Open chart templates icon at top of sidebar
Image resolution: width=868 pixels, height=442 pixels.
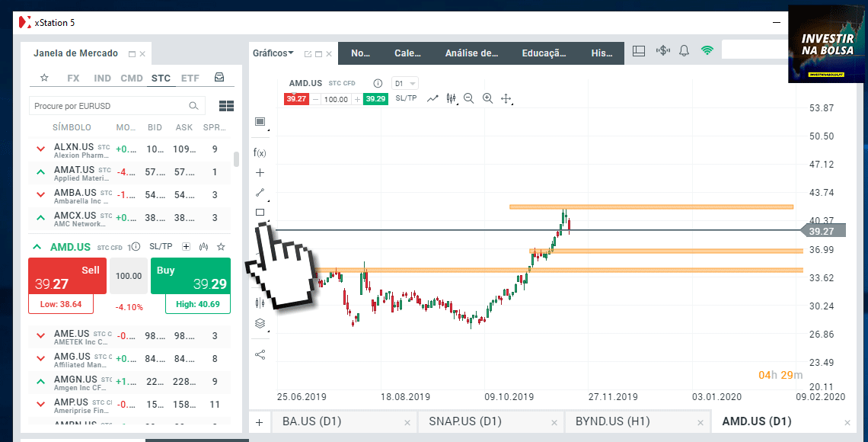point(260,121)
